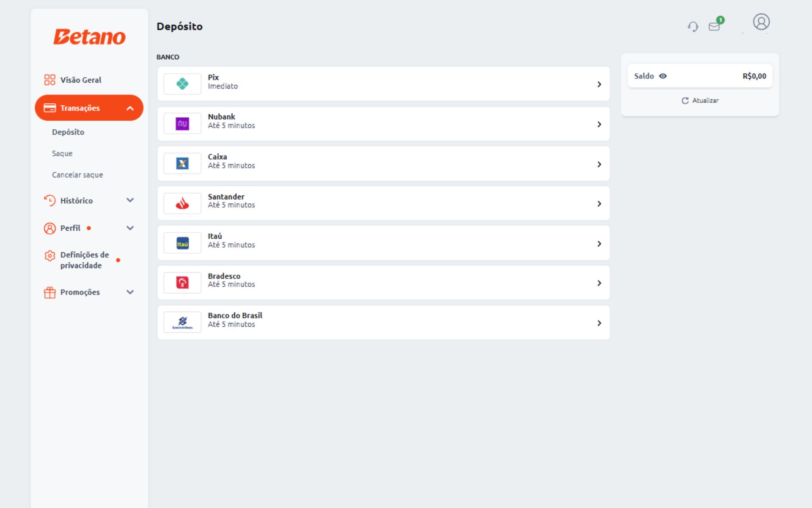Image resolution: width=812 pixels, height=508 pixels.
Task: Open the user account avatar icon
Action: pyautogui.click(x=761, y=22)
